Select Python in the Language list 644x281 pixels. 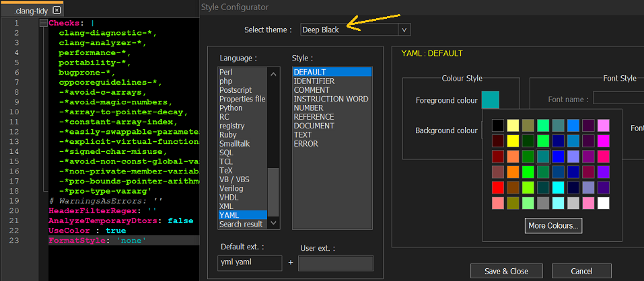click(242, 108)
